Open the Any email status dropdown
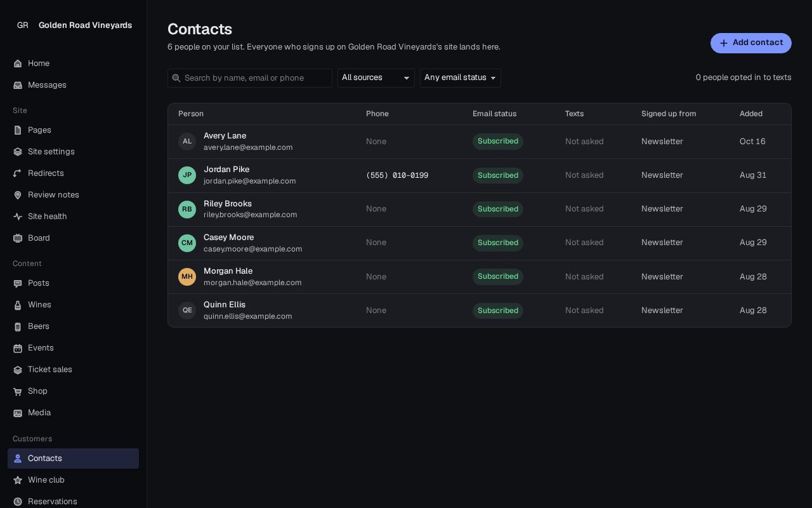The height and width of the screenshot is (508, 812). click(x=461, y=78)
